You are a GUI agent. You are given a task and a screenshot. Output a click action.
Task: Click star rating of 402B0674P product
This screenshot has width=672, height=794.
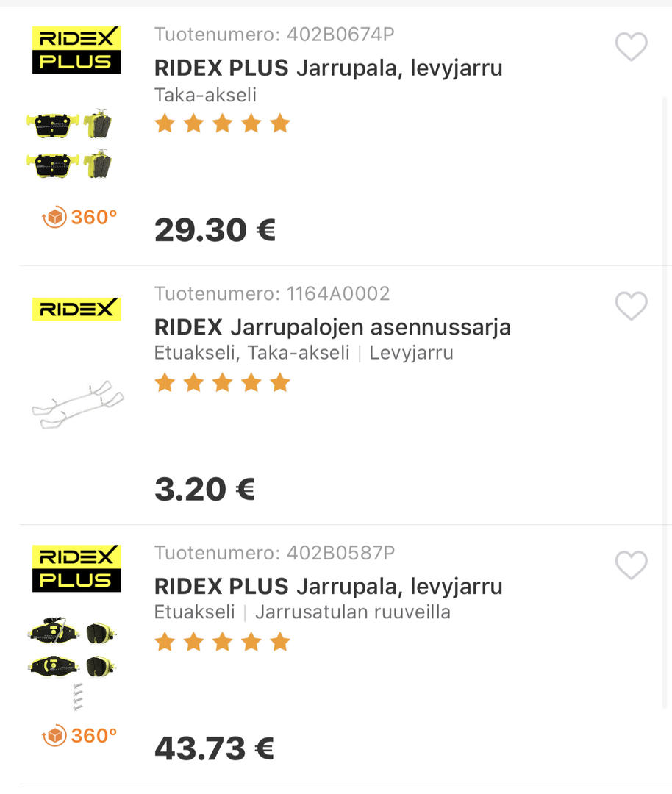point(222,124)
